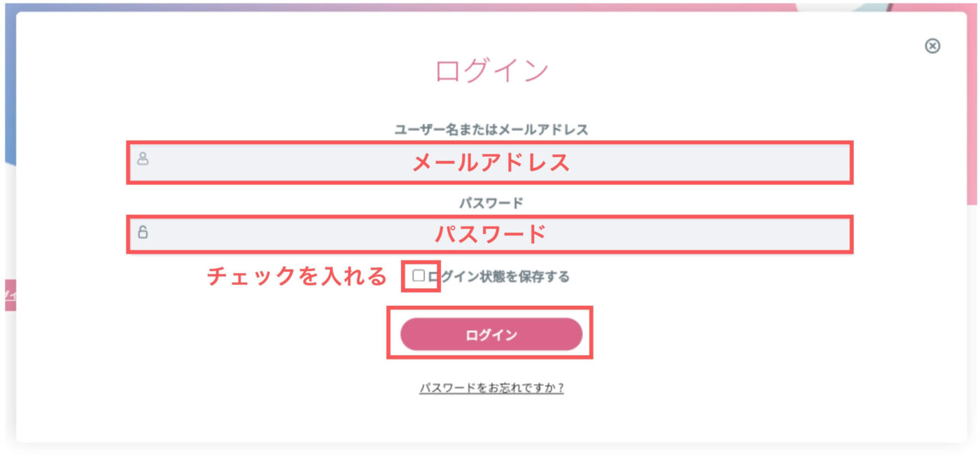Click the pink page background right of dialog
The image size is (980, 458).
(973, 105)
